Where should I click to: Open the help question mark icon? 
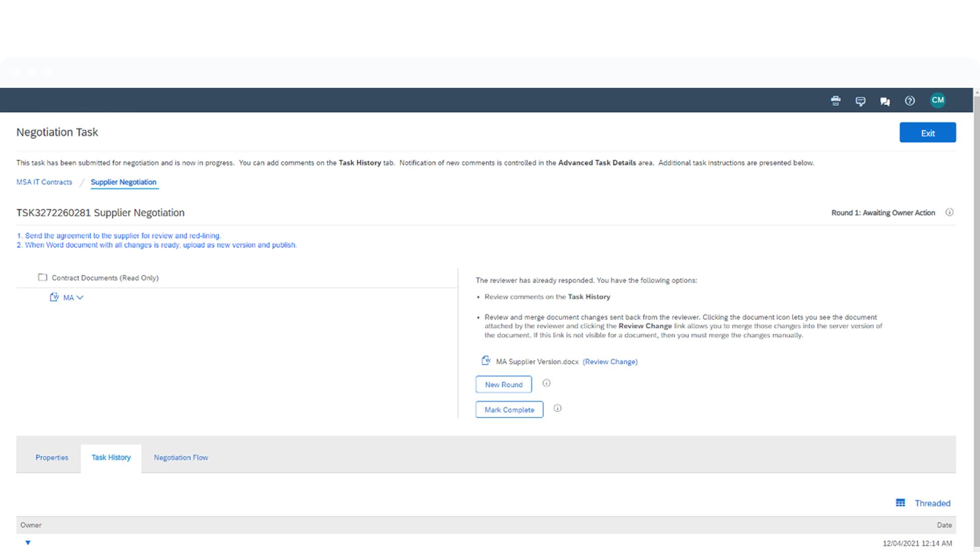point(909,101)
